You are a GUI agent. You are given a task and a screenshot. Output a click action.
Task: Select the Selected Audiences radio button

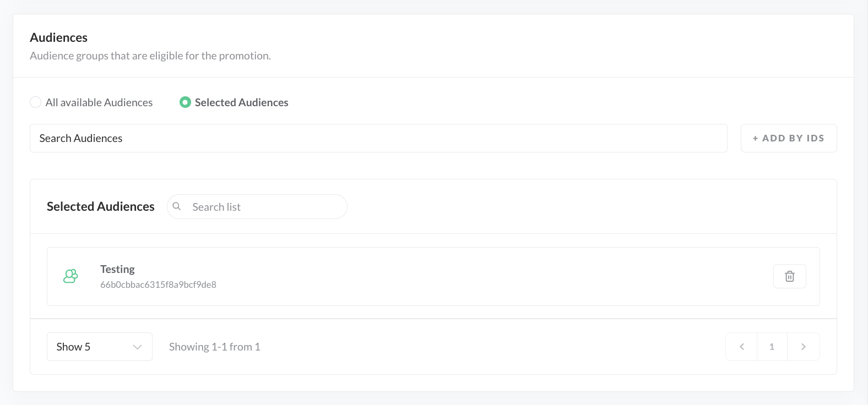(185, 102)
